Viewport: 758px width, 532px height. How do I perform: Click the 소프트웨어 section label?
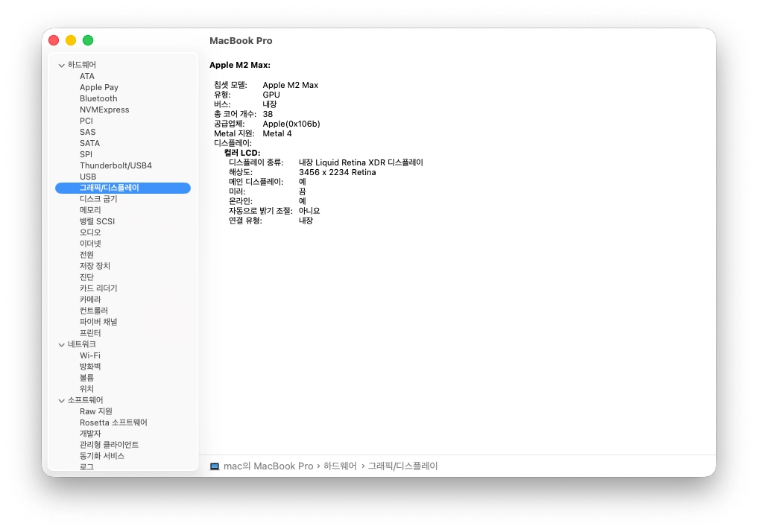pos(85,401)
